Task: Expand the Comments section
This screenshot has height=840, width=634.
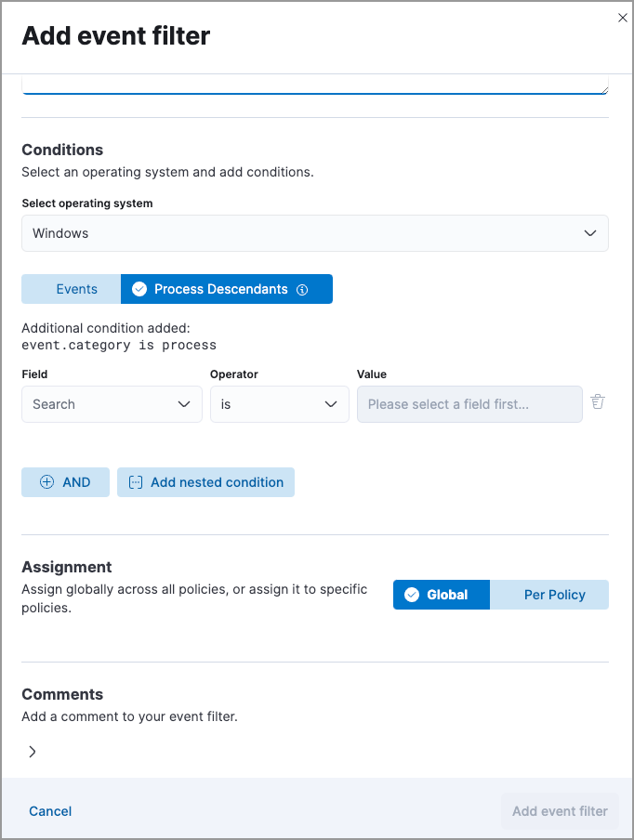Action: tap(32, 751)
